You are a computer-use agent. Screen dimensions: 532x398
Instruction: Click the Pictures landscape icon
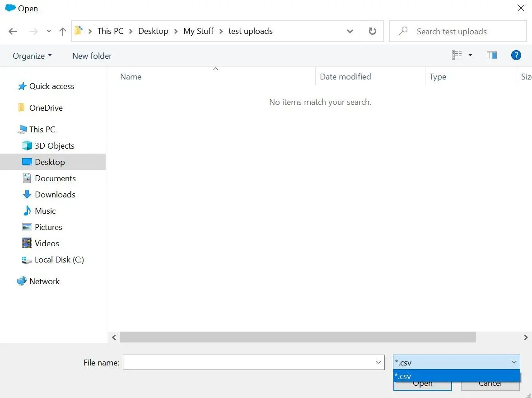point(27,227)
